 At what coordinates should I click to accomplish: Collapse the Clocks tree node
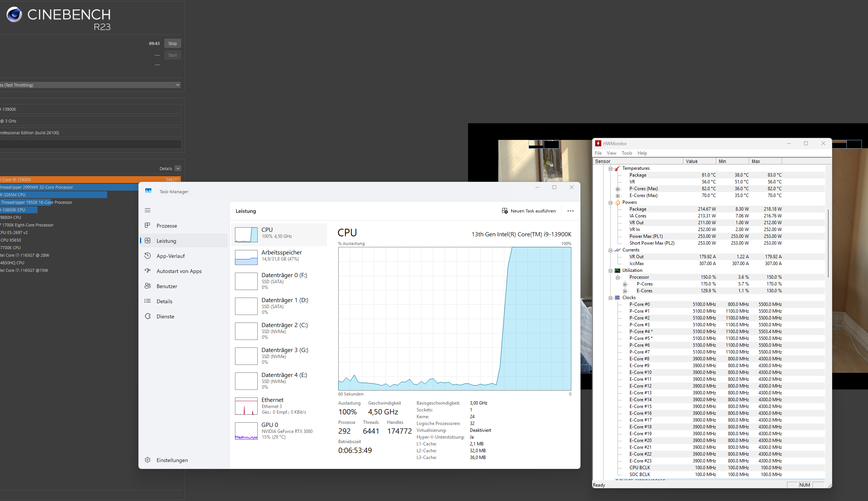(610, 298)
